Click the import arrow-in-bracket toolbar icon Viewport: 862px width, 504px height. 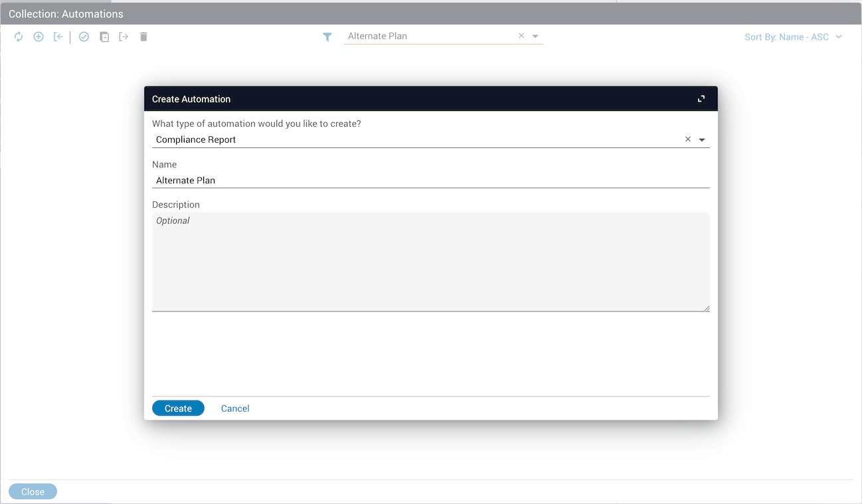(58, 37)
